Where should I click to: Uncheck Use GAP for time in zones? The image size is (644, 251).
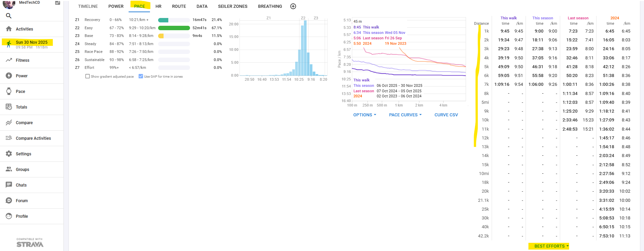tap(141, 76)
